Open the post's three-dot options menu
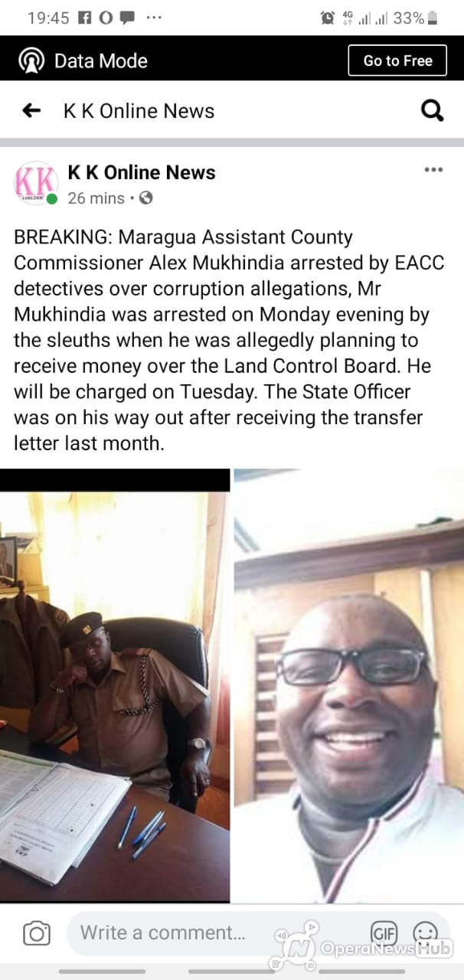464x980 pixels. click(433, 170)
